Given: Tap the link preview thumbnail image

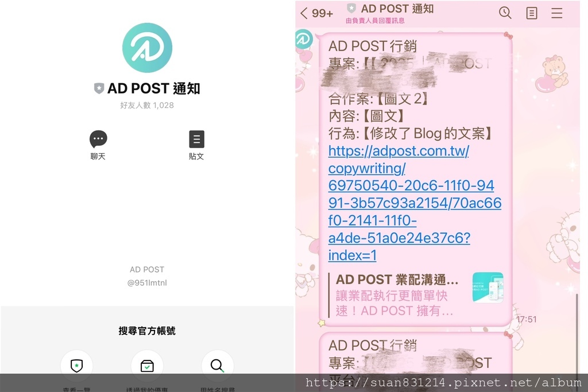Looking at the screenshot, I should 488,288.
